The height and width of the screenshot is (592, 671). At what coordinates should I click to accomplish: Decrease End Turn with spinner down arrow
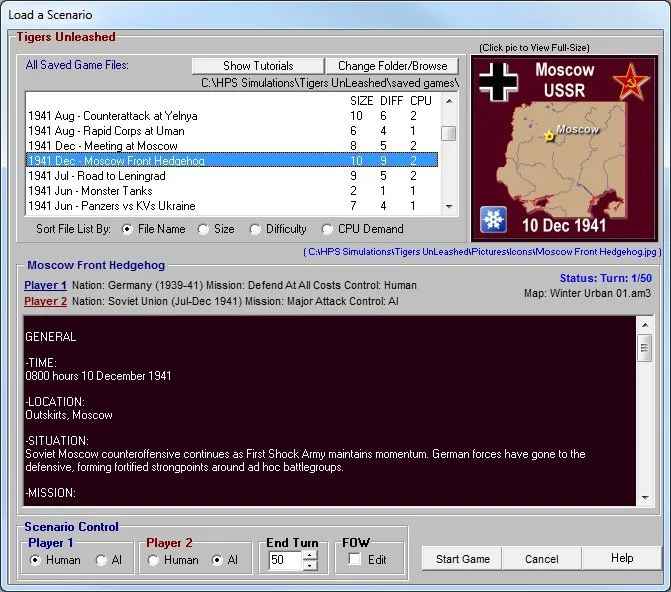pos(309,566)
